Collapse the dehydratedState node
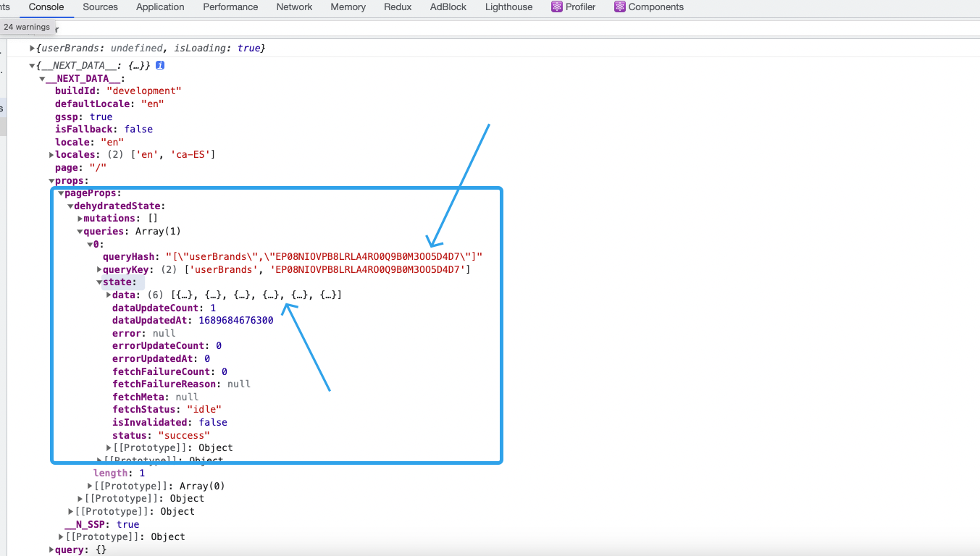Image resolution: width=980 pixels, height=556 pixels. click(x=70, y=206)
